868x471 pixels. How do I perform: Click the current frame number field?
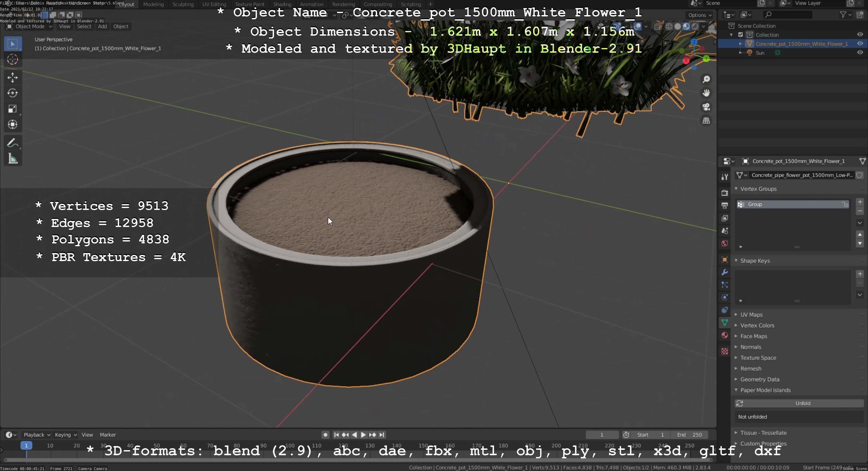coord(602,435)
